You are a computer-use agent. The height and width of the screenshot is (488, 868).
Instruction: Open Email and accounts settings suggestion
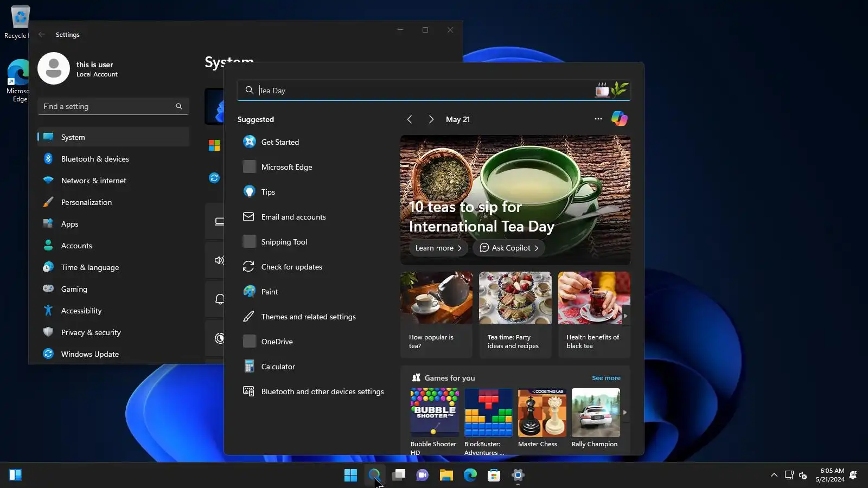314,217
